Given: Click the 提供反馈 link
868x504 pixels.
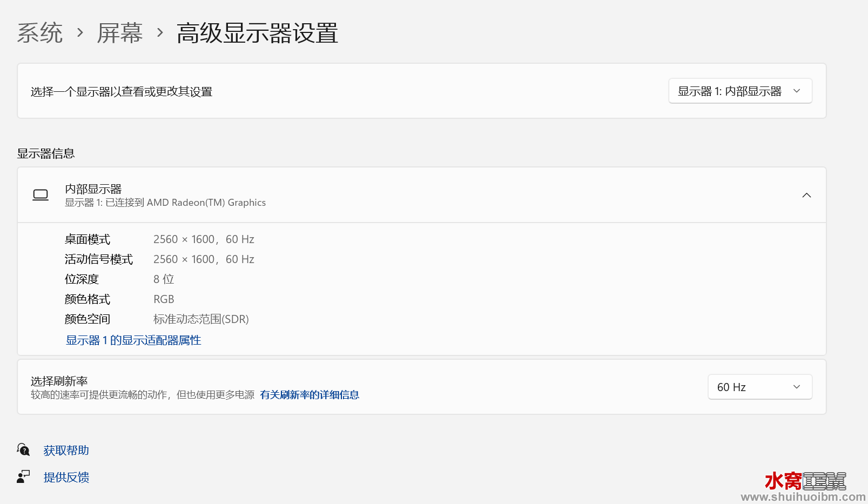Looking at the screenshot, I should click(x=66, y=477).
